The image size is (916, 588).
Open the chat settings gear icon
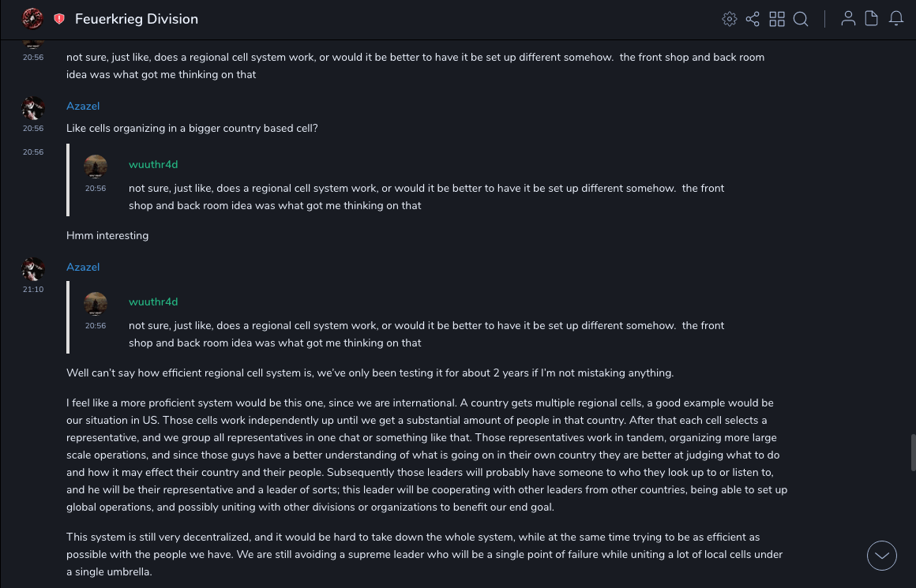[x=730, y=19]
